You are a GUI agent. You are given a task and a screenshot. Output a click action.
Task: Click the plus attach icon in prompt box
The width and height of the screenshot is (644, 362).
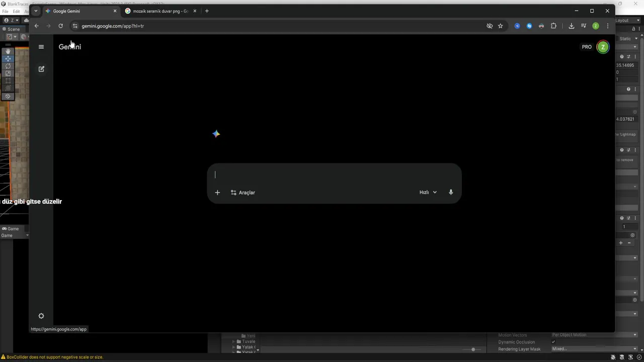pyautogui.click(x=217, y=193)
